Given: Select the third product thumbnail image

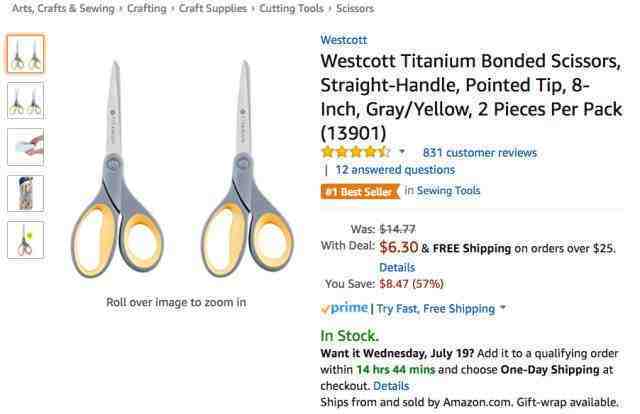Looking at the screenshot, I should (x=25, y=146).
